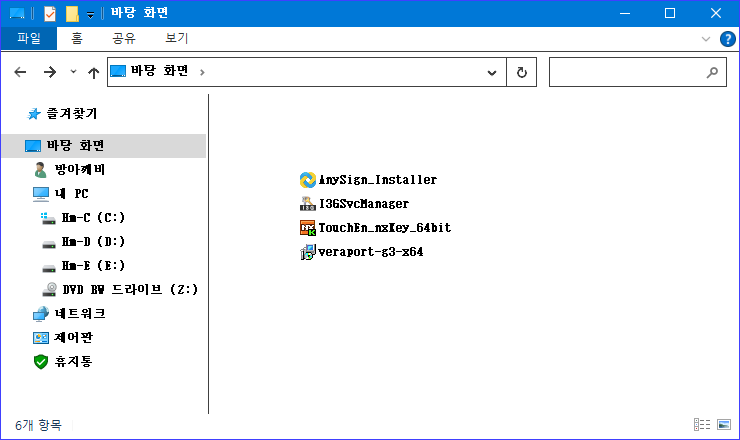Open the 방아깨비 user folder
Screen dimensions: 740x440
click(79, 169)
